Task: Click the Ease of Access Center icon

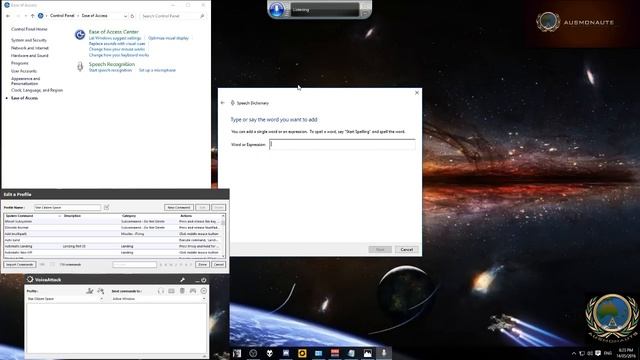Action: pyautogui.click(x=80, y=35)
